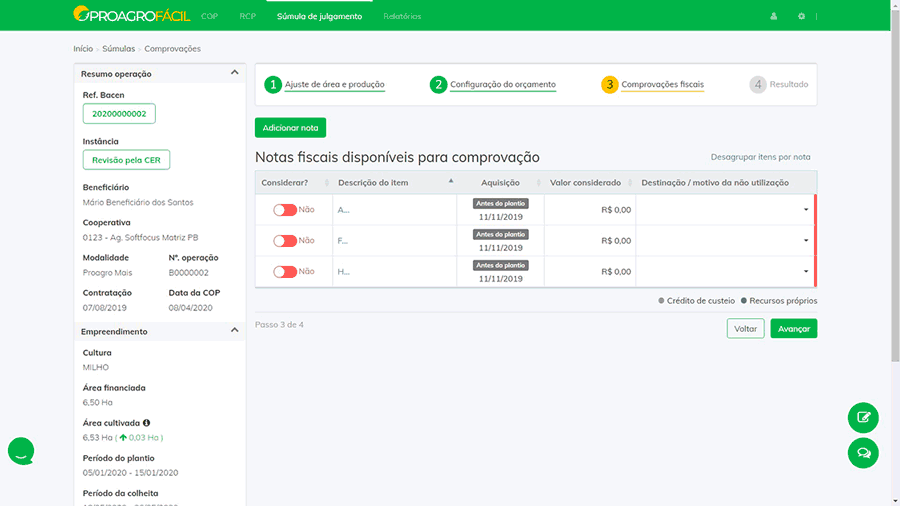The height and width of the screenshot is (506, 900).
Task: Open the chat conversation floating button
Action: 863,453
